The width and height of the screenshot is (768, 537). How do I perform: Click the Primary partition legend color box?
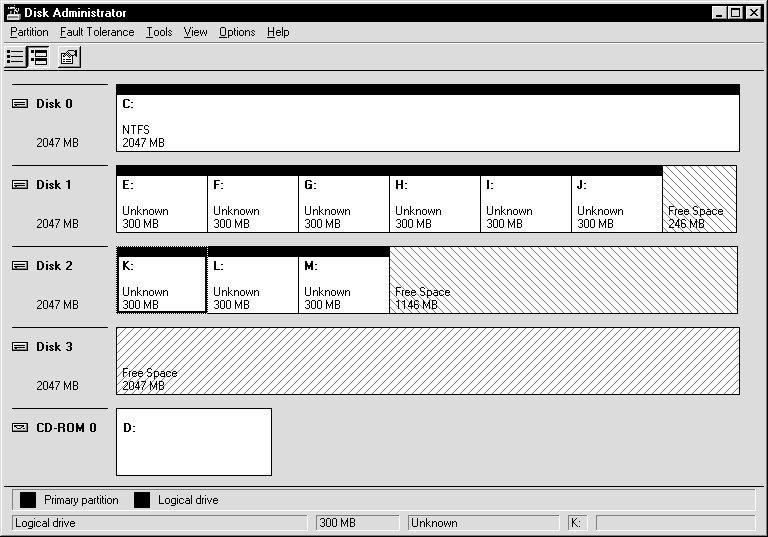28,500
